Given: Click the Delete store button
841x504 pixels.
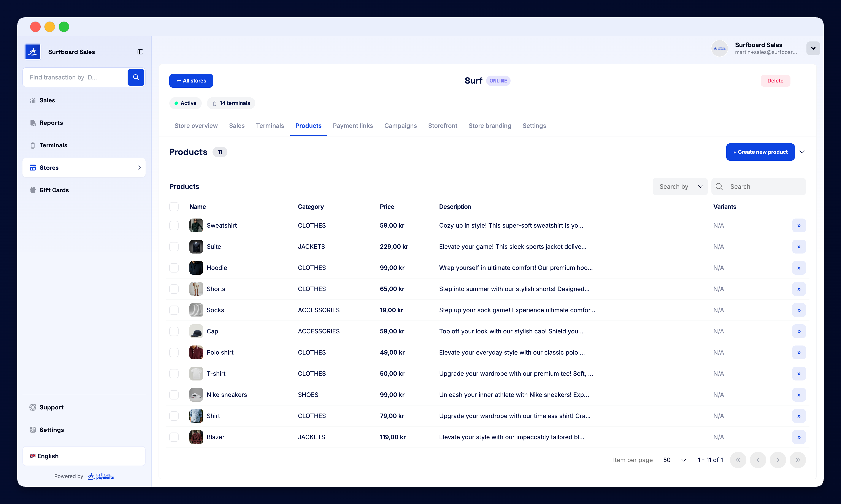Looking at the screenshot, I should point(775,81).
